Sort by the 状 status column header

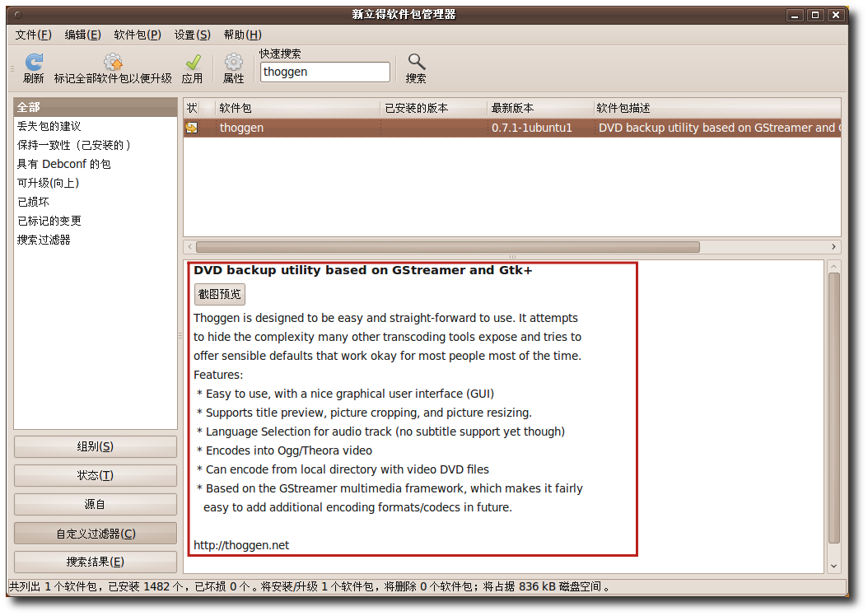click(x=192, y=108)
